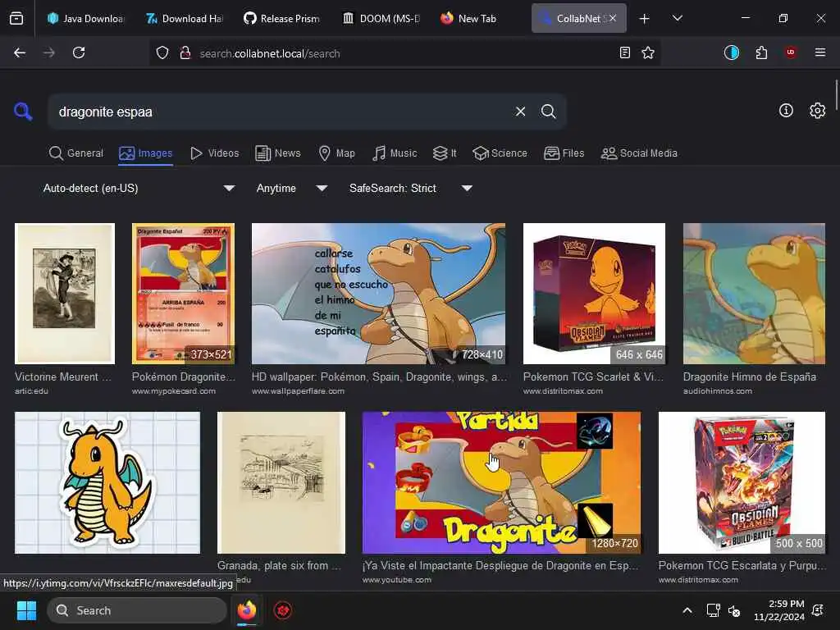840x630 pixels.
Task: Open the red taskbar app icon
Action: pyautogui.click(x=283, y=610)
